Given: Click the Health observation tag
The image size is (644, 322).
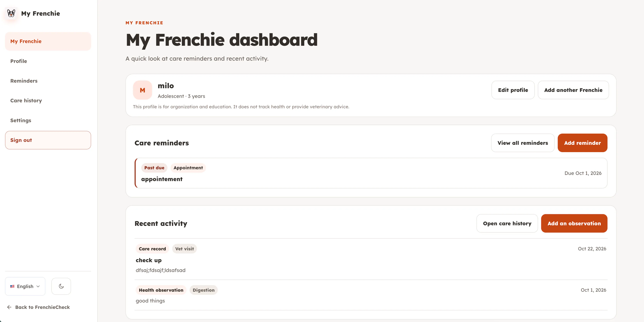Looking at the screenshot, I should (161, 290).
